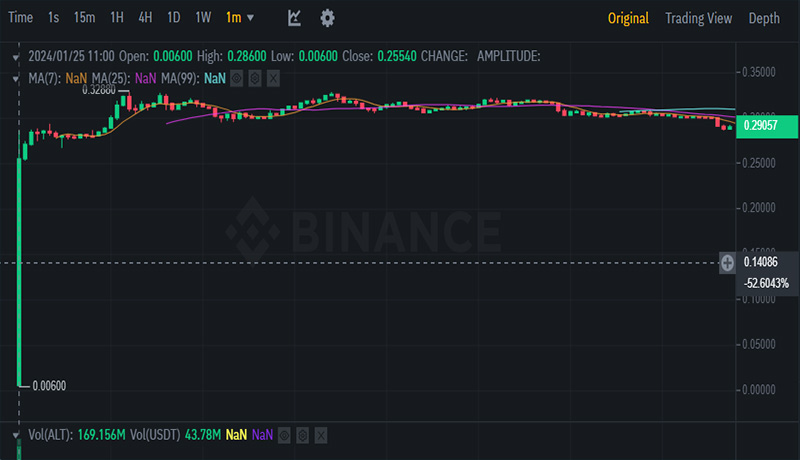800x460 pixels.
Task: Click the 0.32880 high price label
Action: 99,90
